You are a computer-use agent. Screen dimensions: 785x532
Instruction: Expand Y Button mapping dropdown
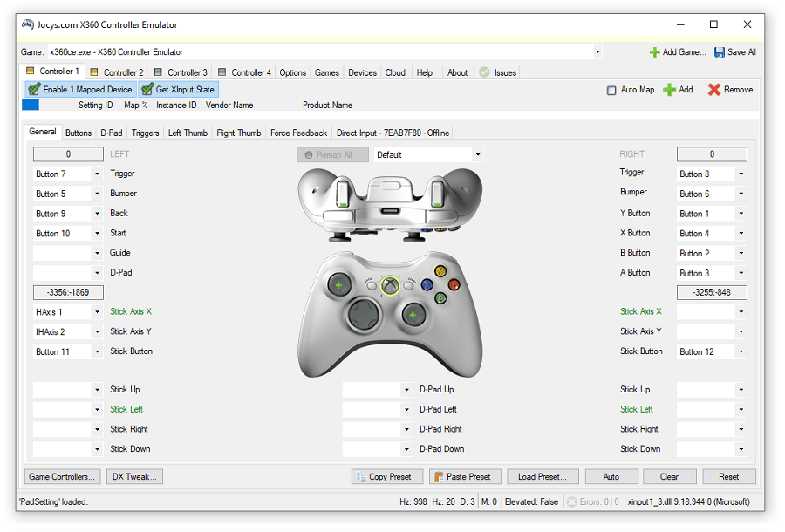coord(741,214)
